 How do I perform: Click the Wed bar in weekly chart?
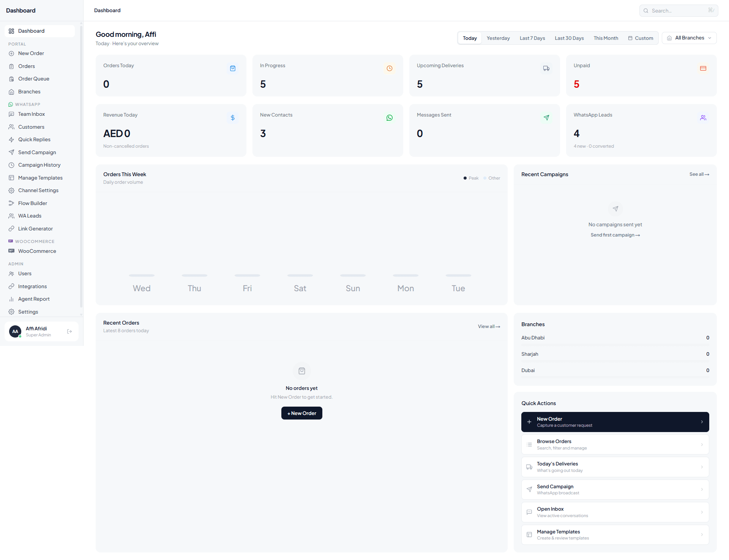coord(142,275)
